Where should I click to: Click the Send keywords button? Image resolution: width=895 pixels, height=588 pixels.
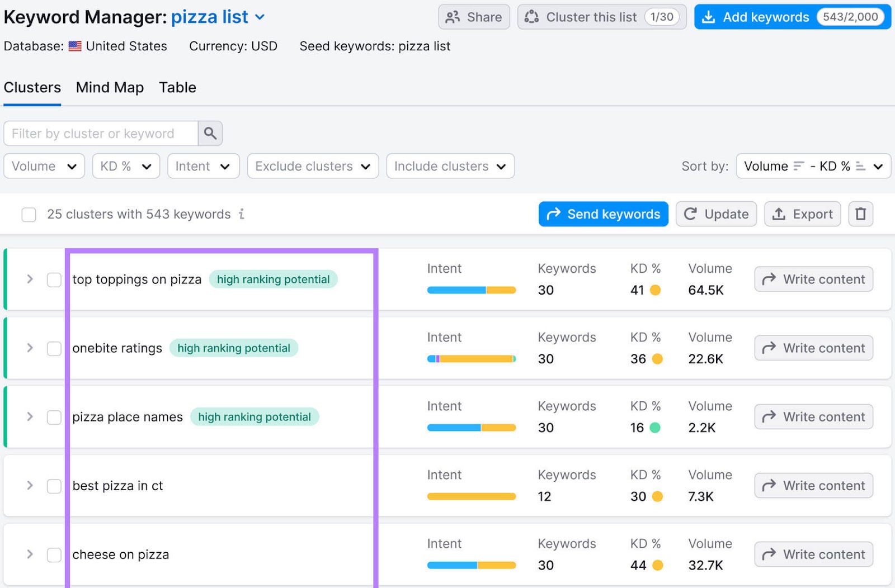603,214
